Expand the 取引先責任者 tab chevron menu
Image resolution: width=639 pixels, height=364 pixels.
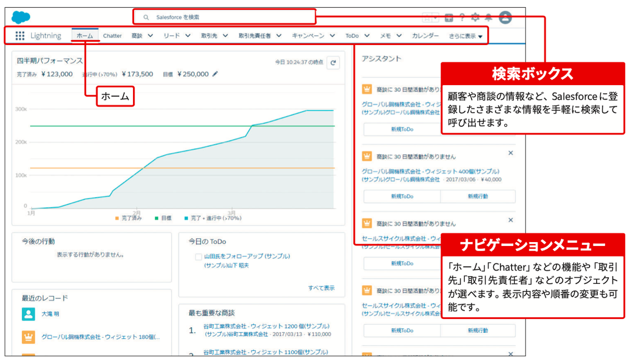pyautogui.click(x=279, y=36)
